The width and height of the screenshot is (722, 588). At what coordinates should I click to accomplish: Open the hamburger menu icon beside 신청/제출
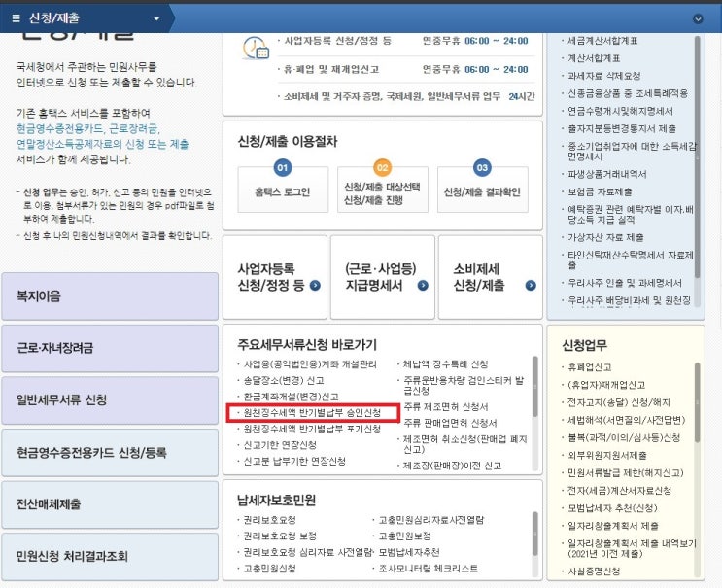[x=17, y=18]
